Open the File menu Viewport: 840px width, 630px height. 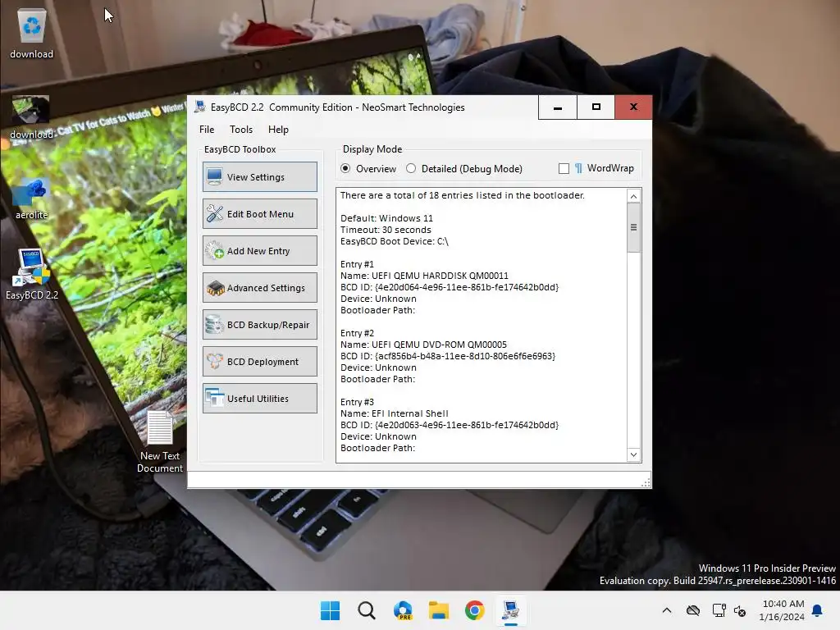click(x=207, y=129)
